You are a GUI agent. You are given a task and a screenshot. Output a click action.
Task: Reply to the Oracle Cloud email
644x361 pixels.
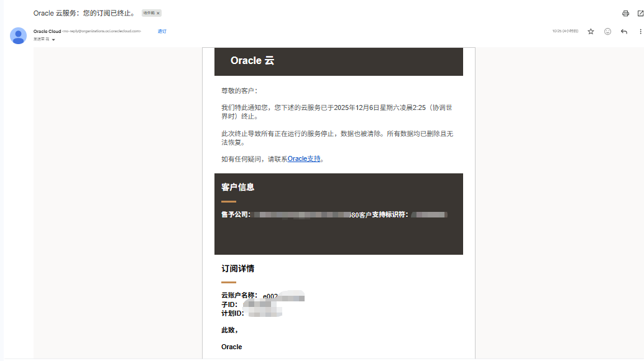(624, 31)
